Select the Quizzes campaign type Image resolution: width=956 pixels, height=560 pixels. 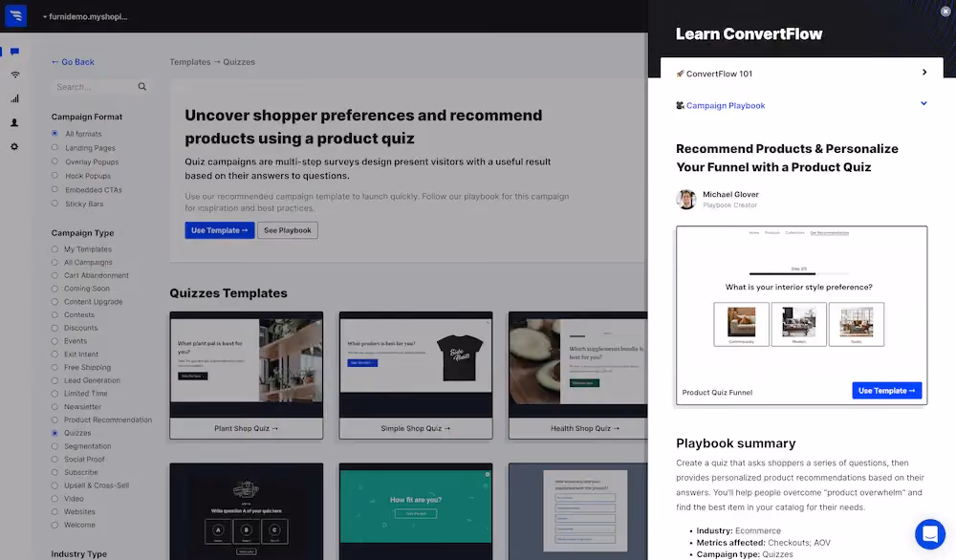[54, 433]
